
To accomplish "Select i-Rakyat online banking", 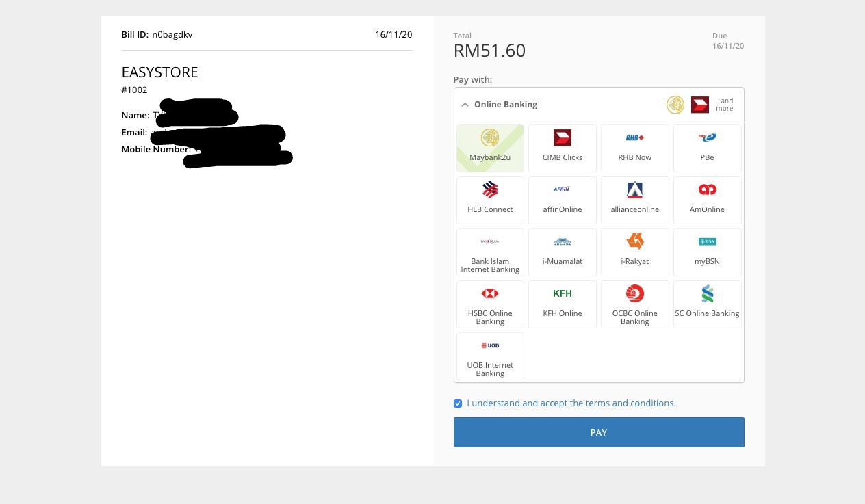I will click(634, 252).
